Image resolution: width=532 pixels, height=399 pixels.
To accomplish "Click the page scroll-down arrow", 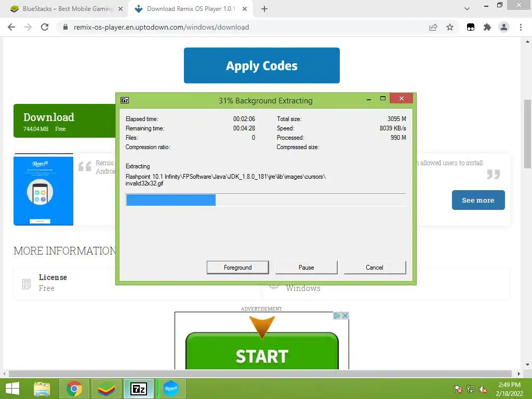I will point(527,365).
